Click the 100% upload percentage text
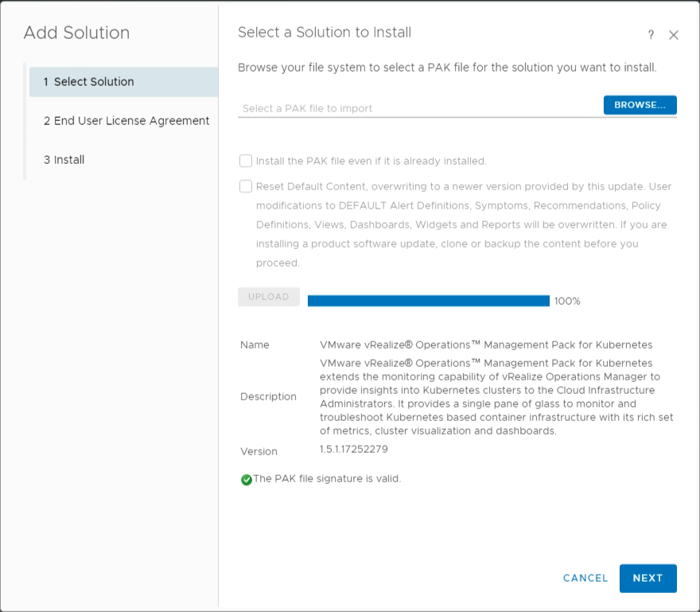Image resolution: width=700 pixels, height=612 pixels. click(567, 301)
